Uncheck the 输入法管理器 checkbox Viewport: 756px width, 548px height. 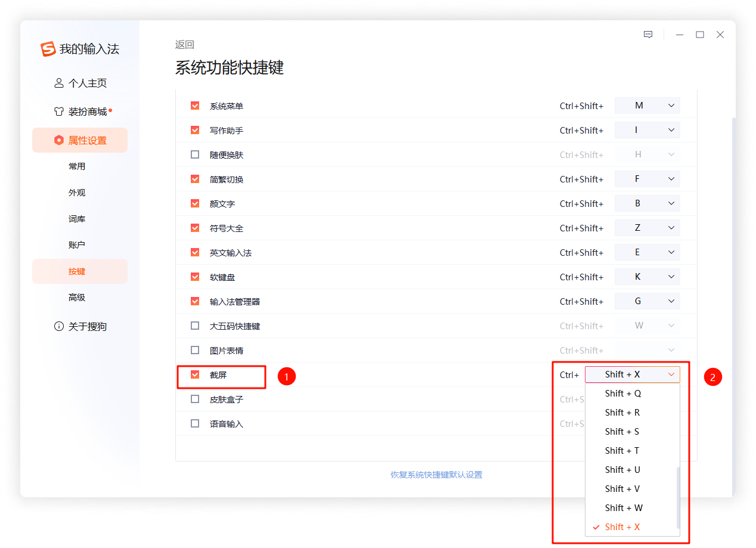pyautogui.click(x=195, y=301)
